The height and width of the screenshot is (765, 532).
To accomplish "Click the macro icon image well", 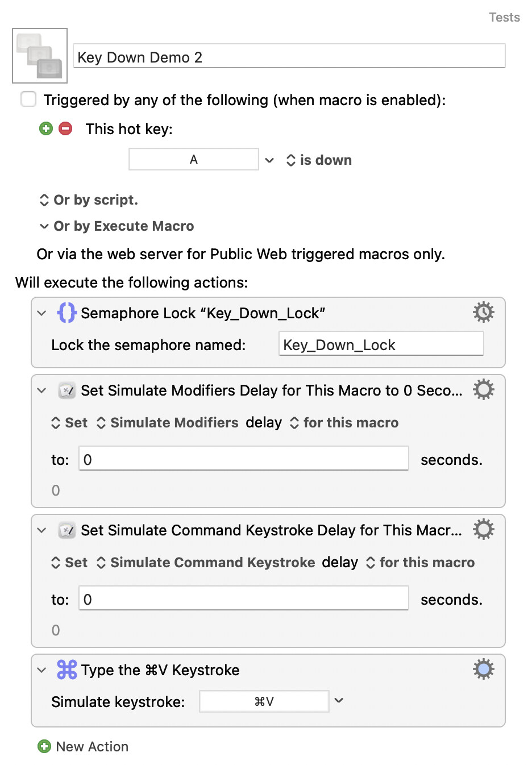I will pos(40,56).
